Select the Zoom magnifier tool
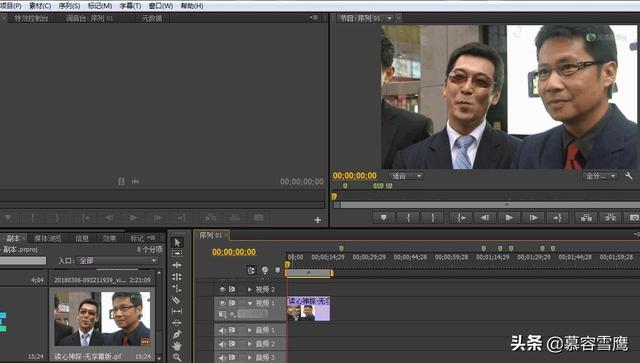 pos(177,357)
